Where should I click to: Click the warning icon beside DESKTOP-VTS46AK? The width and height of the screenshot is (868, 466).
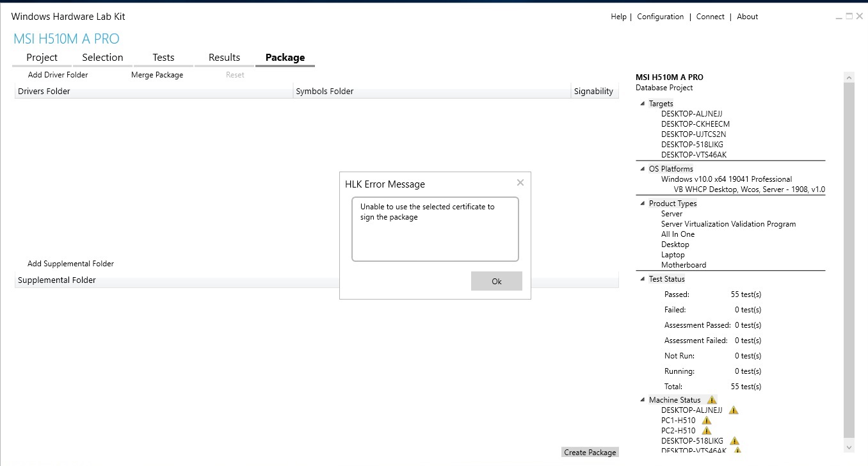(737, 450)
